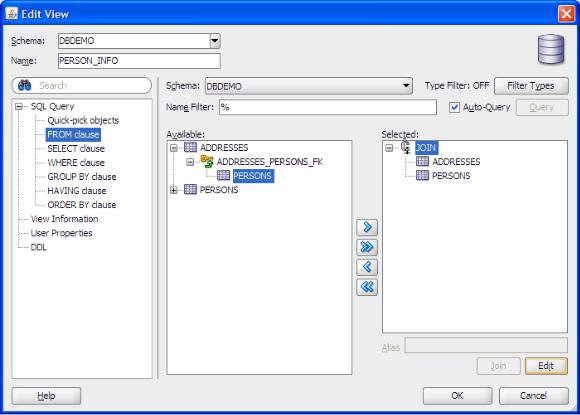This screenshot has height=415, width=580.
Task: Open the top Schema DBDEMO dropdown
Action: (x=215, y=41)
